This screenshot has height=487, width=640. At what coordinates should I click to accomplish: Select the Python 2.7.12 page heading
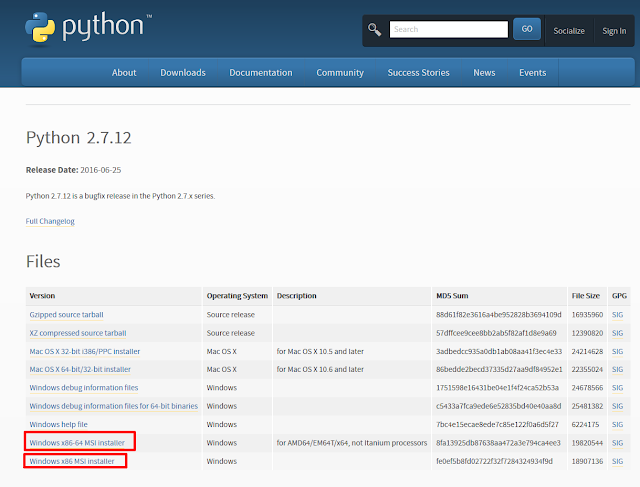tap(79, 138)
